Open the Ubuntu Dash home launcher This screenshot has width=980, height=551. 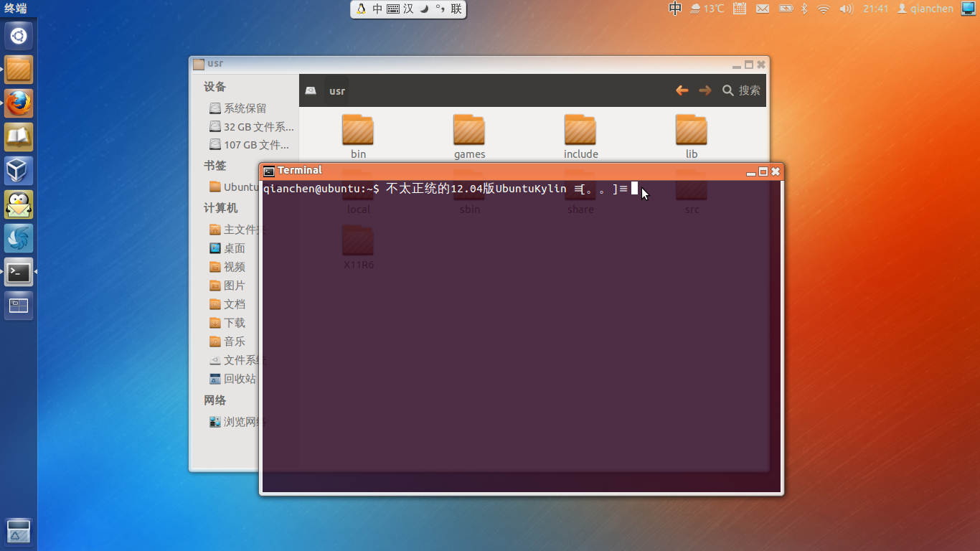19,36
